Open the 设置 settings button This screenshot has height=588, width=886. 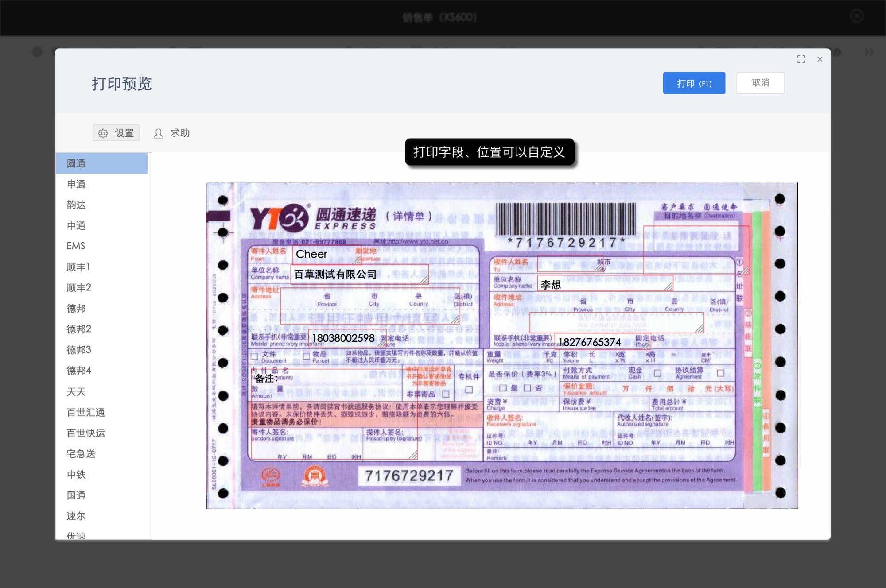pyautogui.click(x=116, y=133)
